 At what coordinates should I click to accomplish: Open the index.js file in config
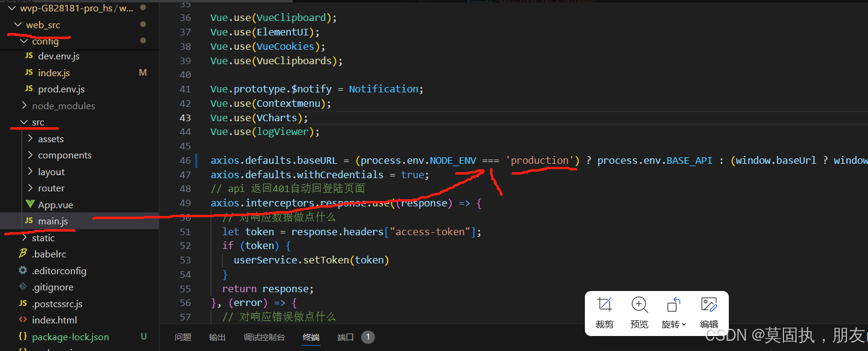(x=54, y=73)
